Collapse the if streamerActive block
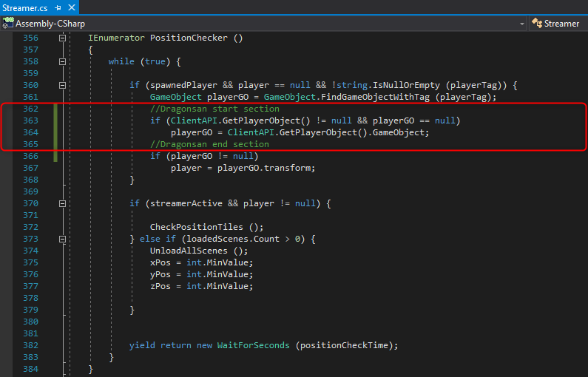Viewport: 588px width, 377px height. [63, 203]
